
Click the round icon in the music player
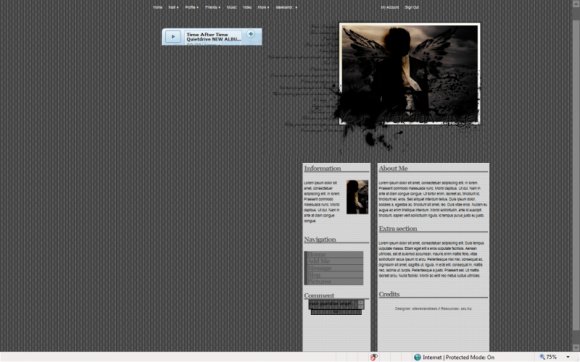pyautogui.click(x=251, y=34)
